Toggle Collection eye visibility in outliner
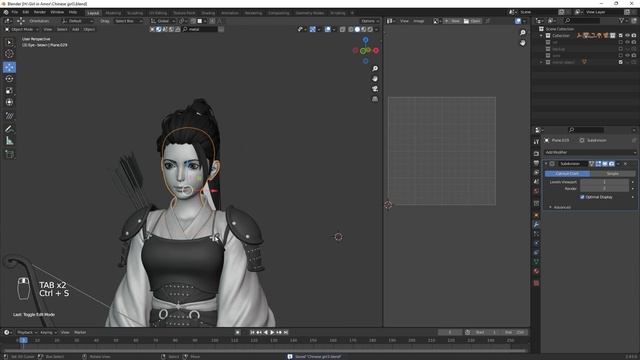The width and height of the screenshot is (640, 360). click(627, 36)
